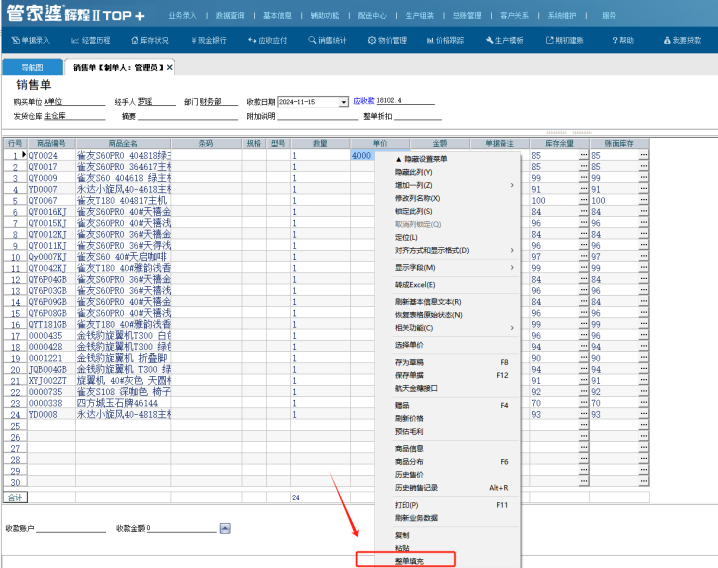Click the 附加说明 input field
The height and width of the screenshot is (568, 718).
coord(318,116)
